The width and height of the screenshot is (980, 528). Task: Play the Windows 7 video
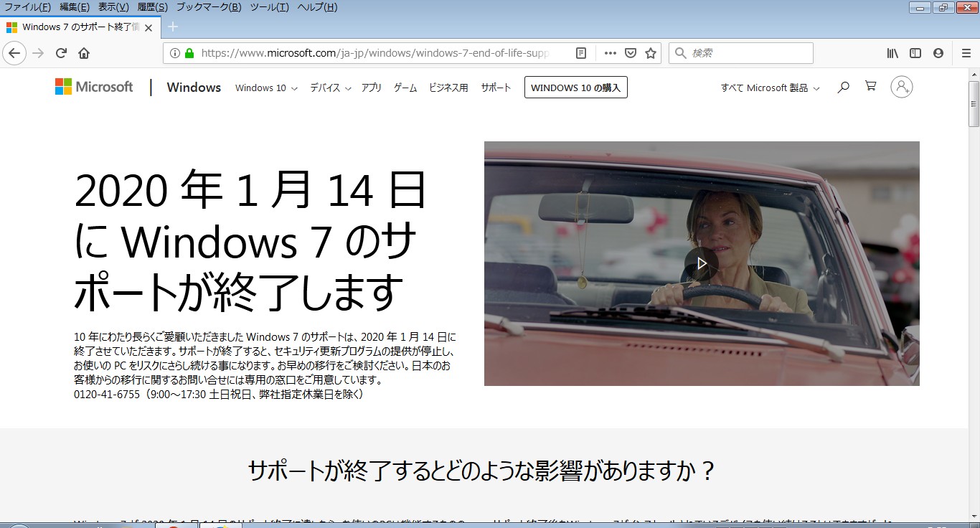[701, 263]
